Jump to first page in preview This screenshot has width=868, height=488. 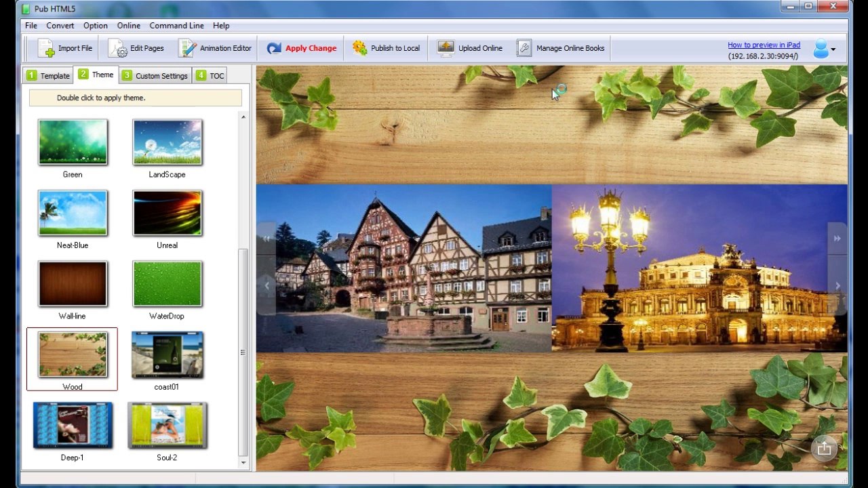click(266, 239)
